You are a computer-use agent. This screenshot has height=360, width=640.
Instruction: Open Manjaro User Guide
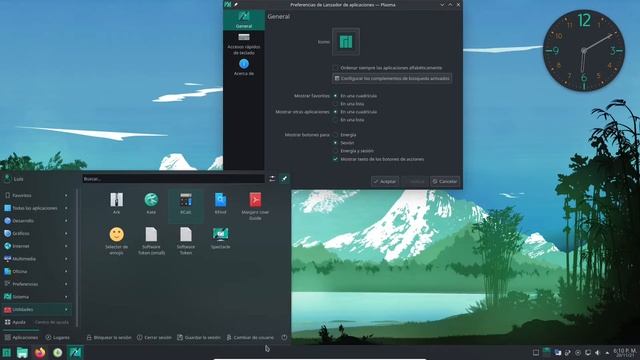click(255, 206)
